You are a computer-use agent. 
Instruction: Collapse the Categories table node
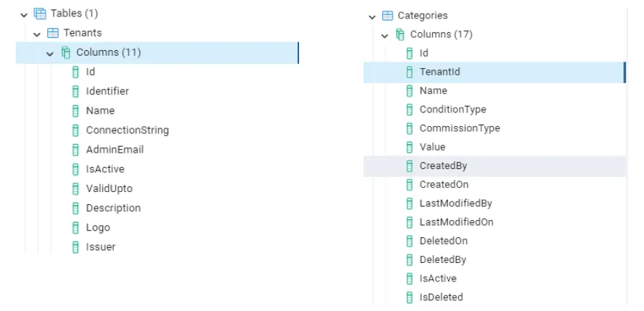coord(371,16)
